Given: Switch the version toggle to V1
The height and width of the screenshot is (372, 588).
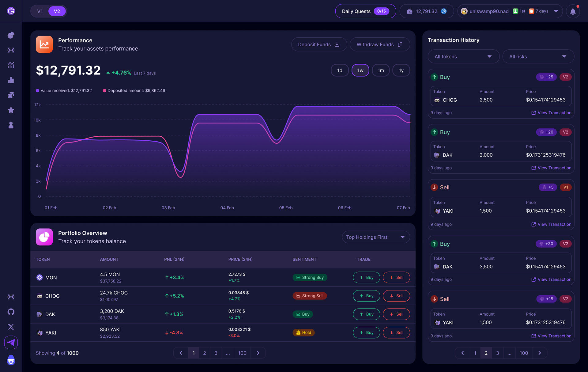Looking at the screenshot, I should tap(40, 11).
